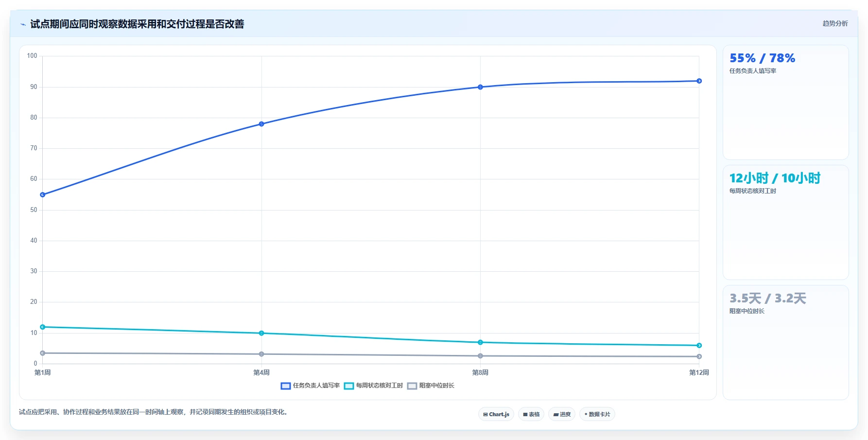Image resolution: width=868 pixels, height=440 pixels.
Task: Click the cyan data point at 第8周
Action: click(480, 342)
